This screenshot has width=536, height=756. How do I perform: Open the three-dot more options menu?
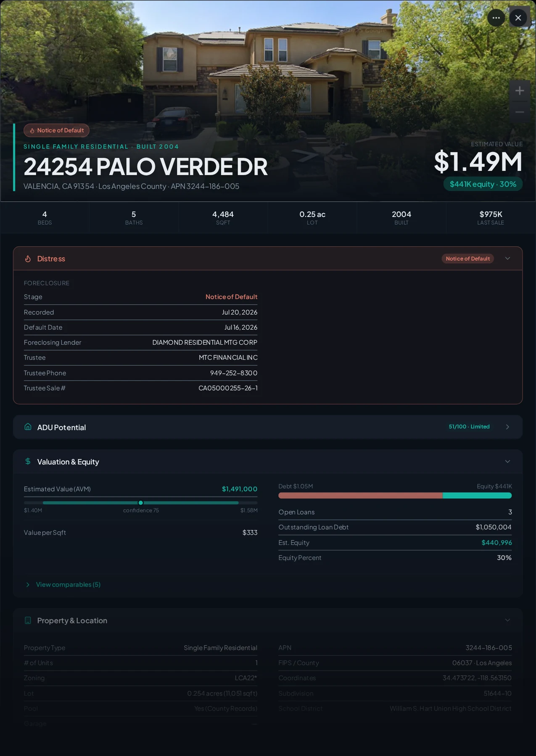[x=496, y=18]
